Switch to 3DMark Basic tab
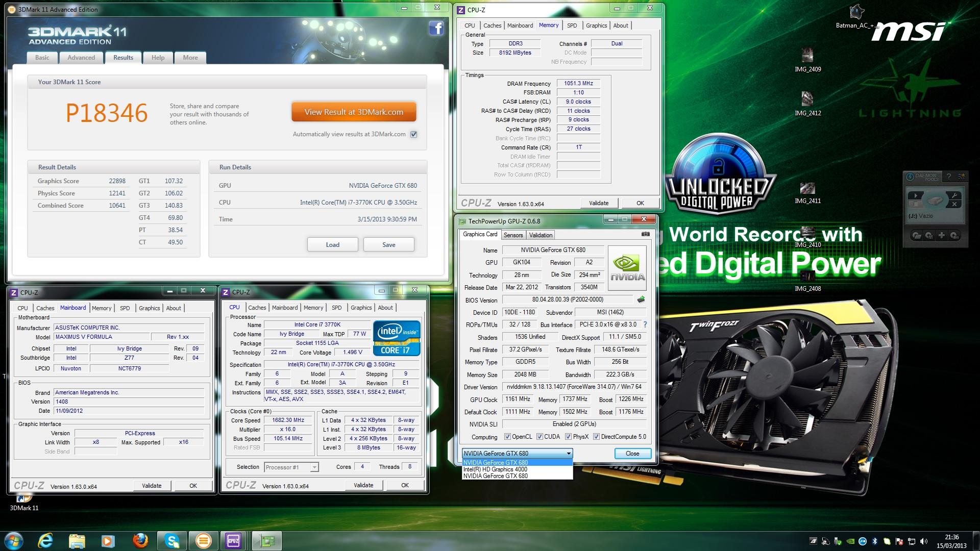Image resolution: width=980 pixels, height=551 pixels. click(x=42, y=58)
